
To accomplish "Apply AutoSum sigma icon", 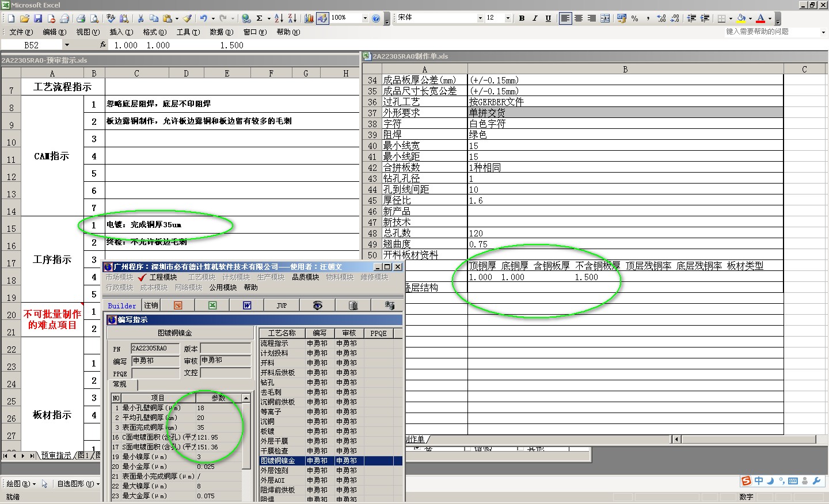I will 260,18.
